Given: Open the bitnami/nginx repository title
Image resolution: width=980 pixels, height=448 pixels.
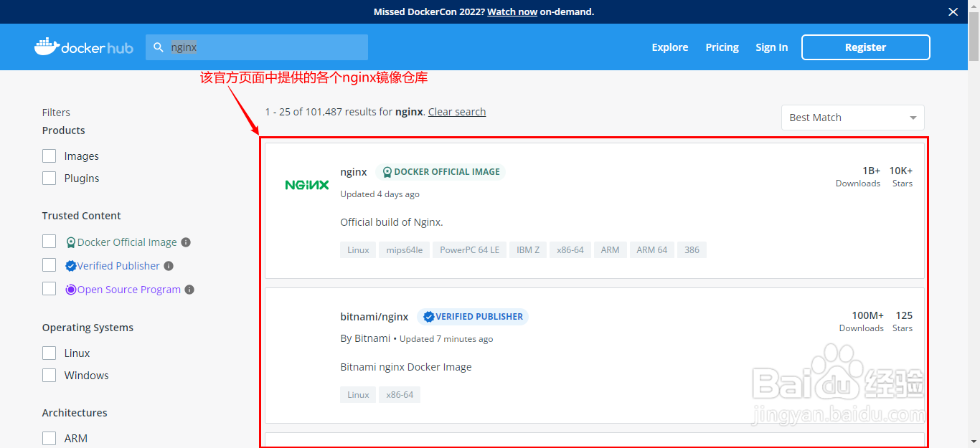Looking at the screenshot, I should (374, 317).
